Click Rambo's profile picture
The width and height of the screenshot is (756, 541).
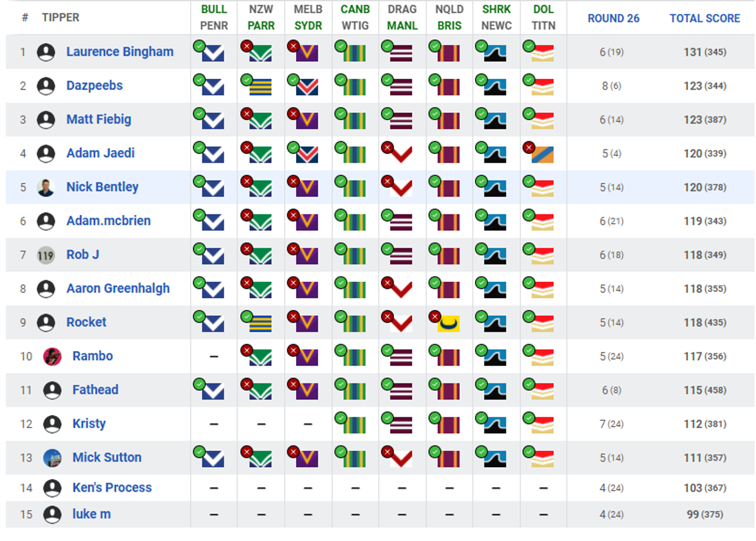click(52, 356)
